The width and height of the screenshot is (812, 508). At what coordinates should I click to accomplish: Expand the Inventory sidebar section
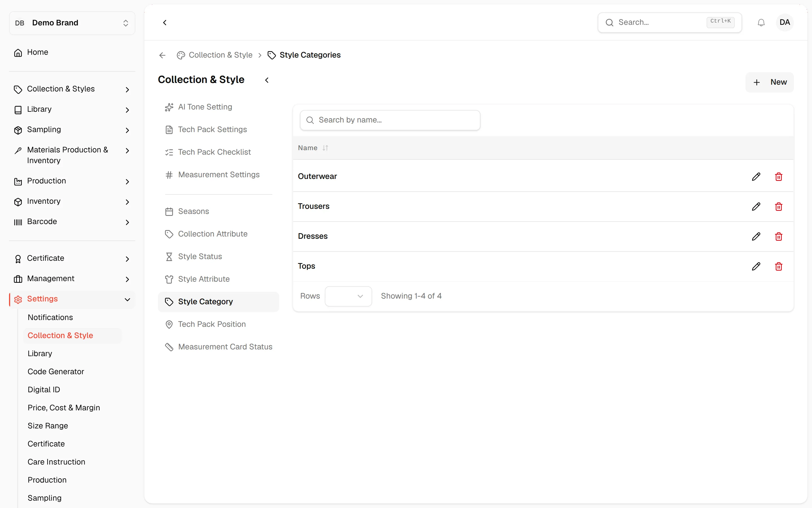point(127,202)
